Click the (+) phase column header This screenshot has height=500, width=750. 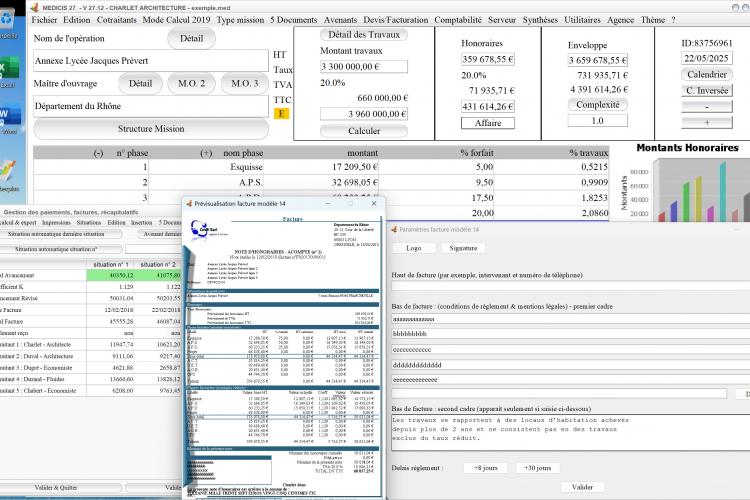click(206, 153)
